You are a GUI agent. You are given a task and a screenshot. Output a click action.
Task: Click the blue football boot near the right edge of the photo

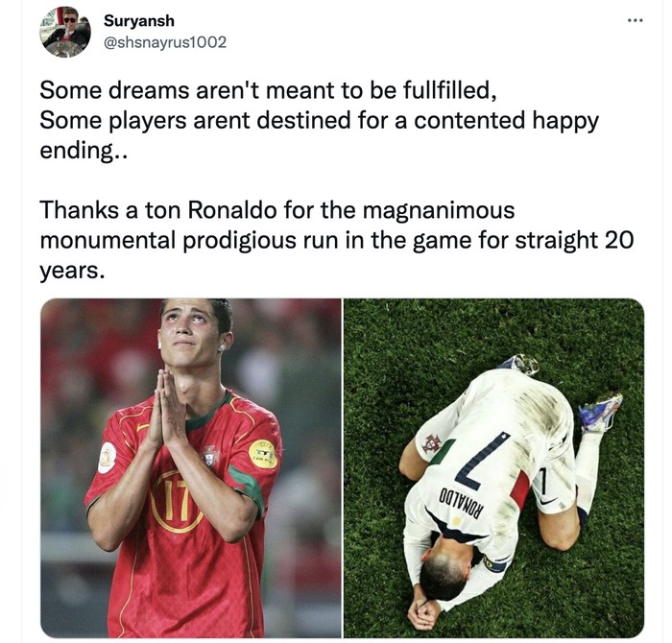coord(600,412)
